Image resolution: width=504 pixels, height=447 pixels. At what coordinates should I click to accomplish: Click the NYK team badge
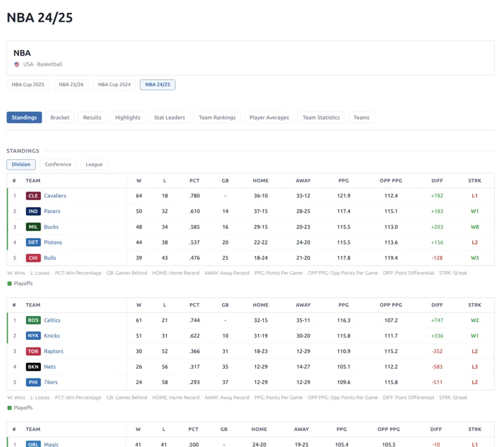pyautogui.click(x=33, y=336)
